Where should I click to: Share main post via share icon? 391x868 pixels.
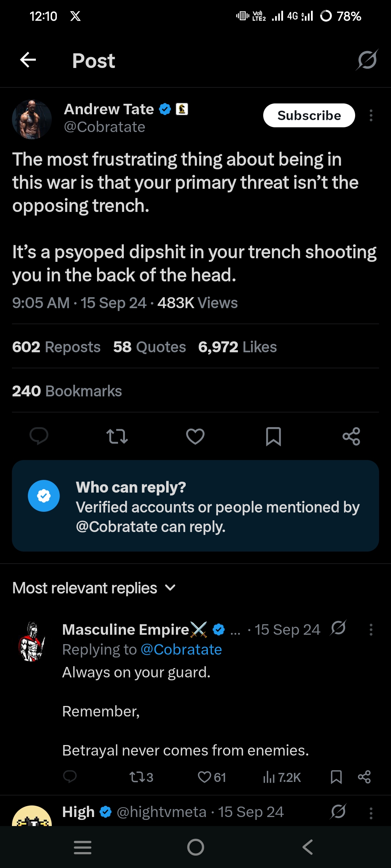(x=351, y=436)
